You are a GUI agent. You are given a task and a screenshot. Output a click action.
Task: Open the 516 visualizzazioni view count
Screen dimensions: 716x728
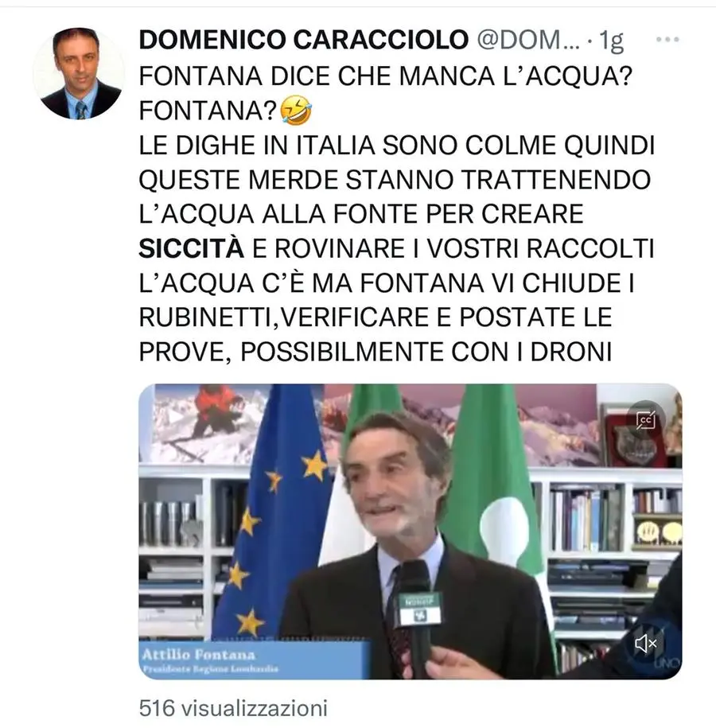click(x=233, y=708)
